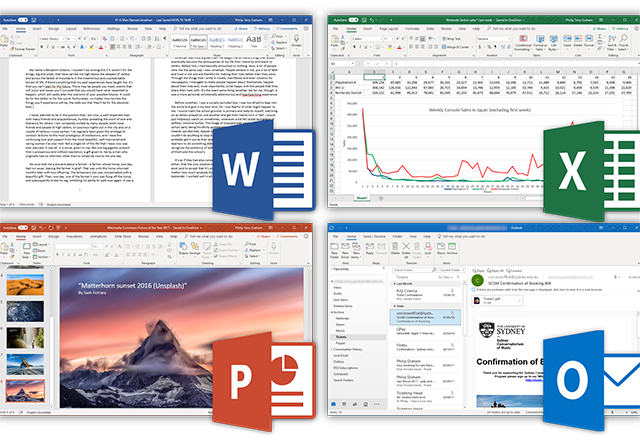Click Wrap Text in Excel

[x=451, y=39]
